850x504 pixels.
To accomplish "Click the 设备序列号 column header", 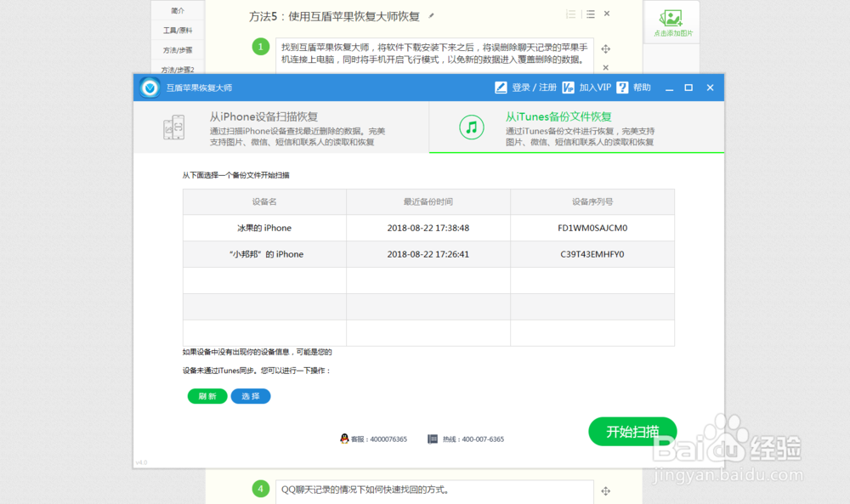I will (592, 201).
